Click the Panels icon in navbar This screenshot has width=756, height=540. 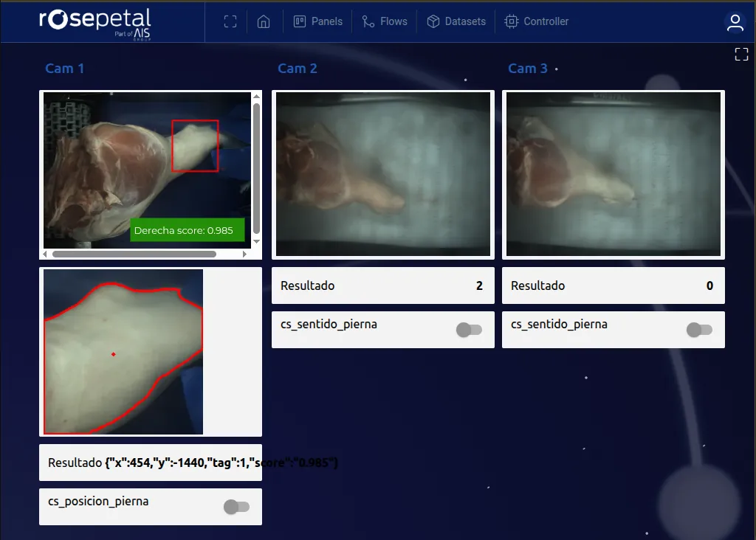pyautogui.click(x=300, y=21)
